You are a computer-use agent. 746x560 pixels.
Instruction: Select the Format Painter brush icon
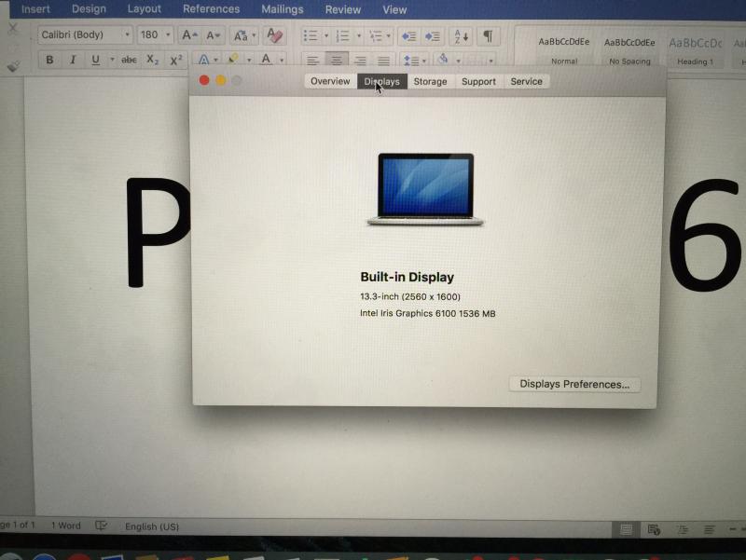(14, 66)
